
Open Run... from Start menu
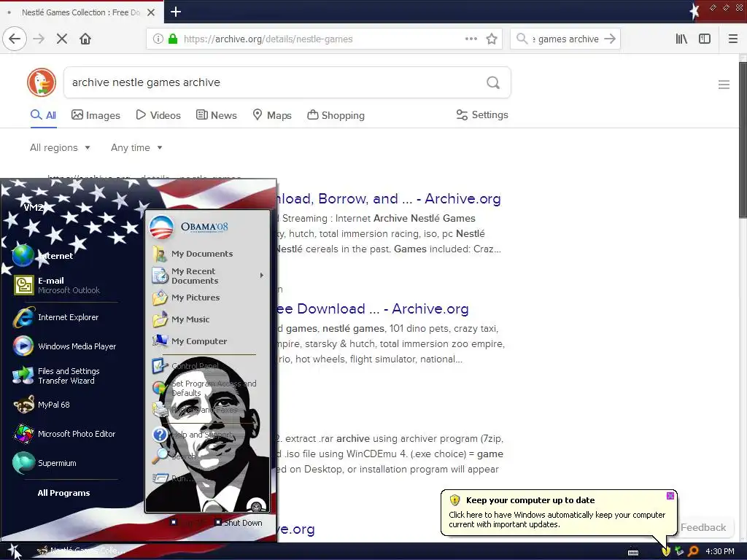pos(174,478)
